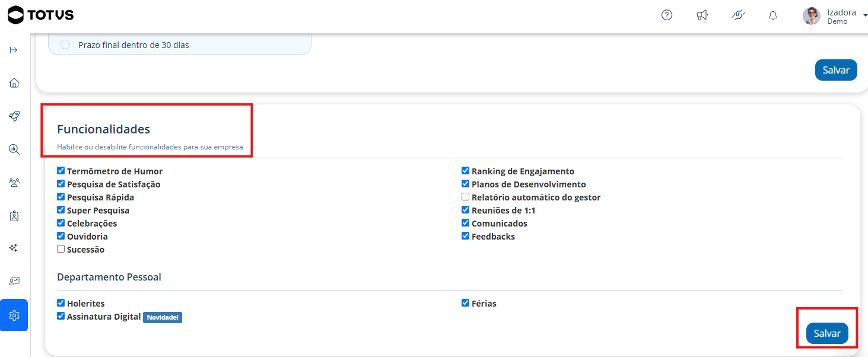Click the TOTVS logo
This screenshot has height=357, width=868.
point(41,15)
